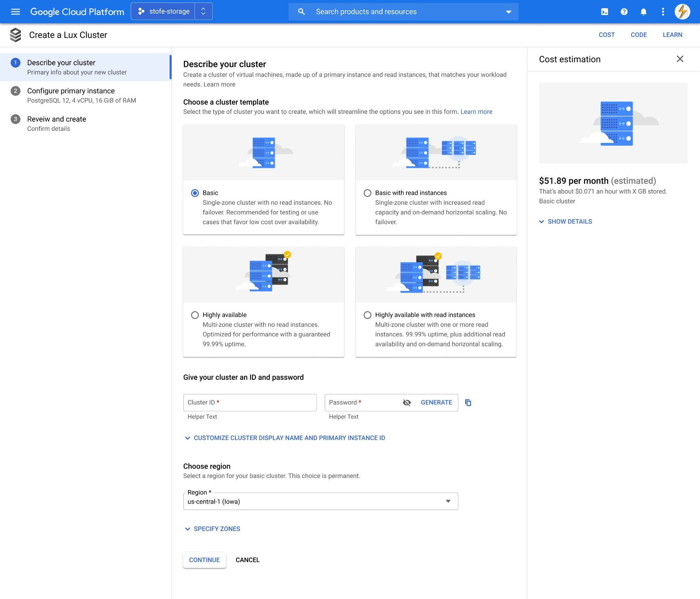Click Highly available with read instances illustration

[436, 275]
